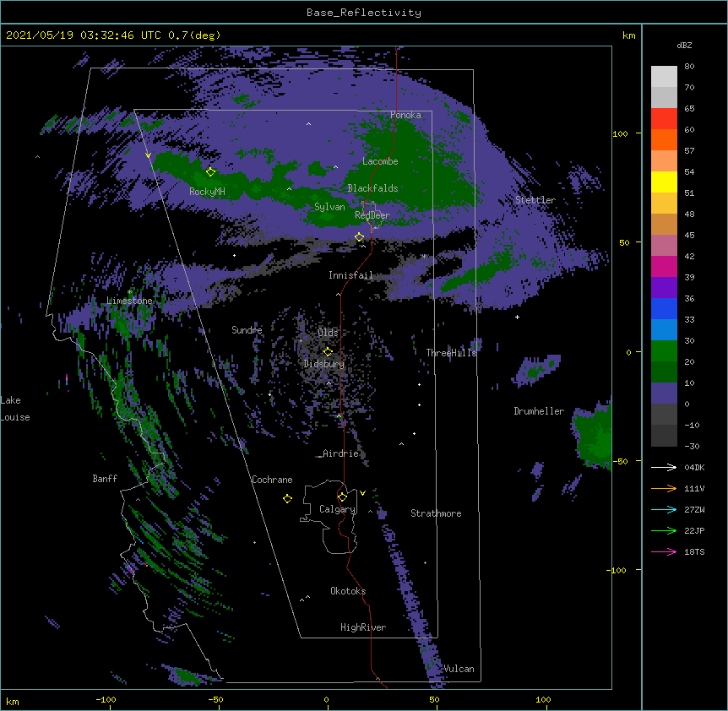Click the Innisfail town label
Screen dimensions: 728x711
[x=350, y=275]
